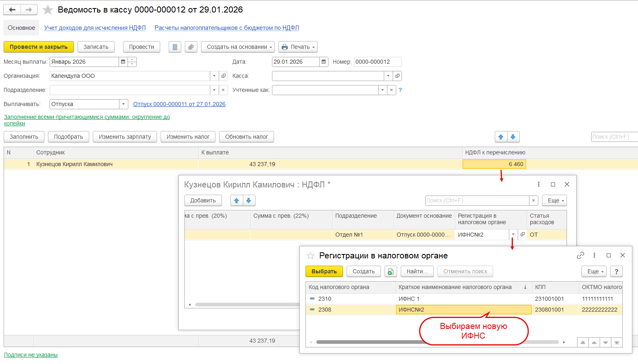Expand the Выплачивать dropdown list
The width and height of the screenshot is (638, 364).
pyautogui.click(x=123, y=104)
